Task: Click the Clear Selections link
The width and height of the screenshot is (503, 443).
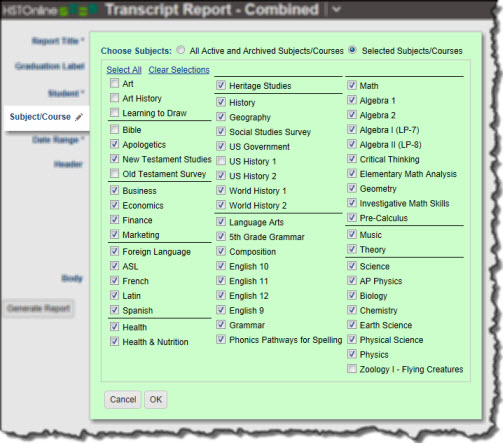Action: coord(179,70)
